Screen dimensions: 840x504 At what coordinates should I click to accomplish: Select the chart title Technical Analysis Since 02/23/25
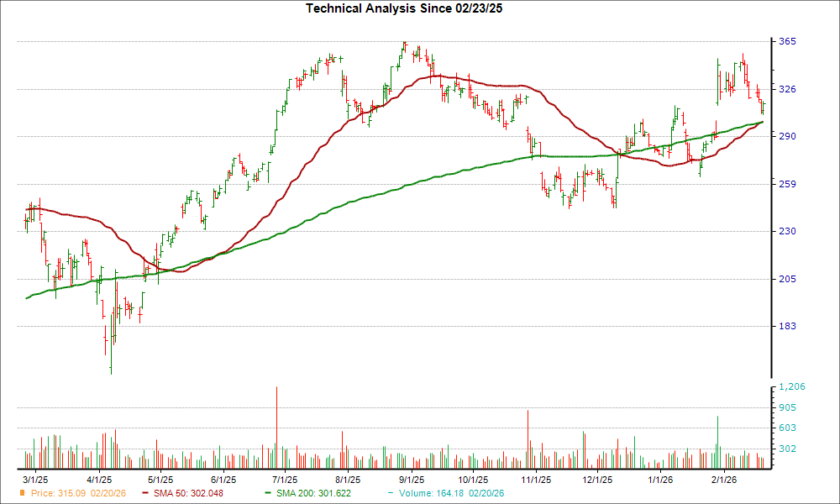pos(404,10)
